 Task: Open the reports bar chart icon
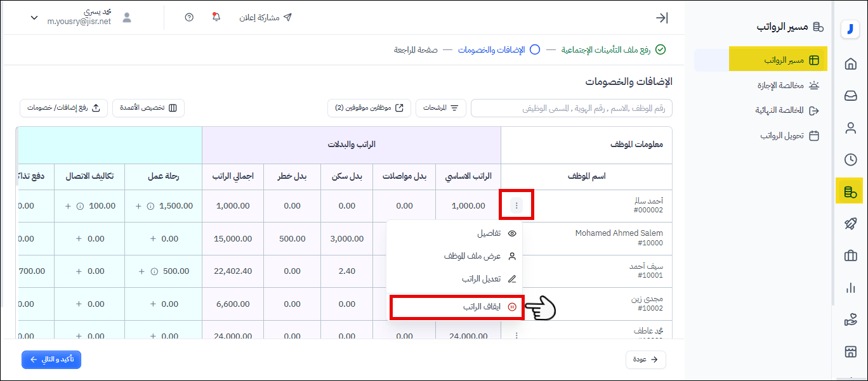pos(850,288)
